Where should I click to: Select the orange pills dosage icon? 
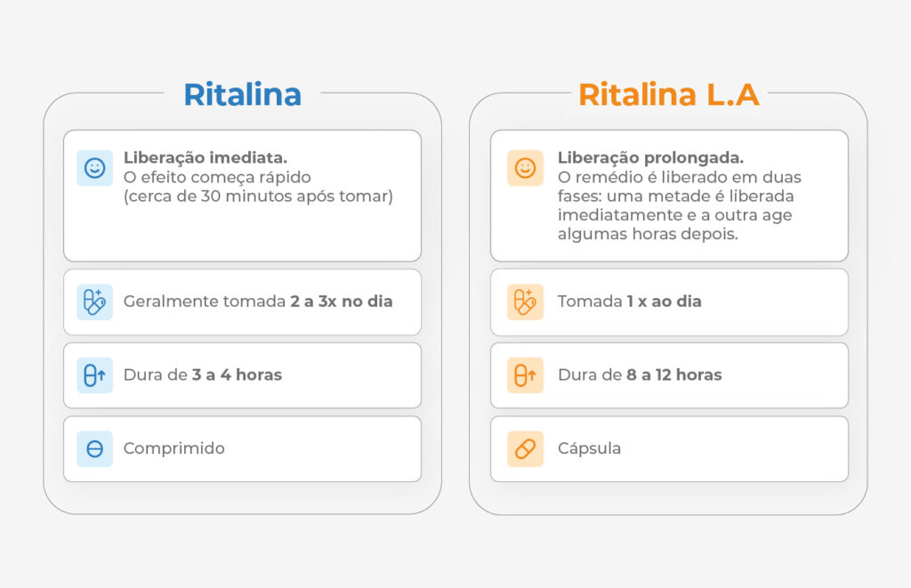click(x=525, y=302)
